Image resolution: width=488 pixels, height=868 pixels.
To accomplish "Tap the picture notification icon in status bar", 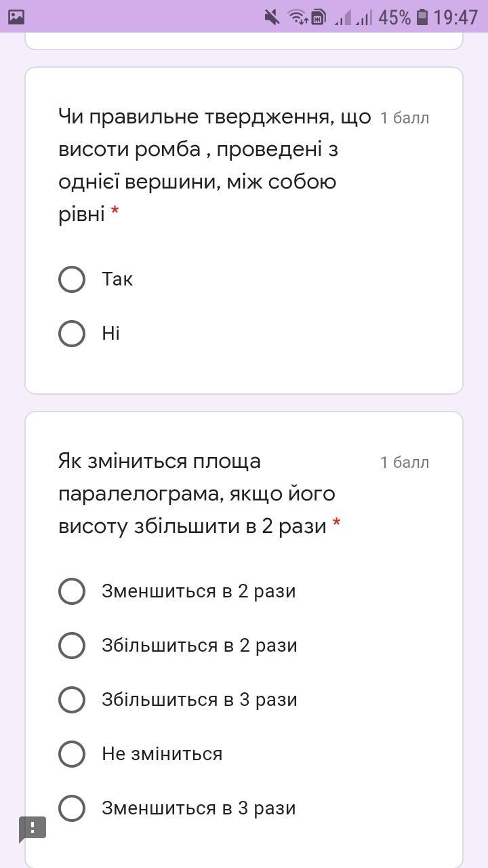I will 16,17.
